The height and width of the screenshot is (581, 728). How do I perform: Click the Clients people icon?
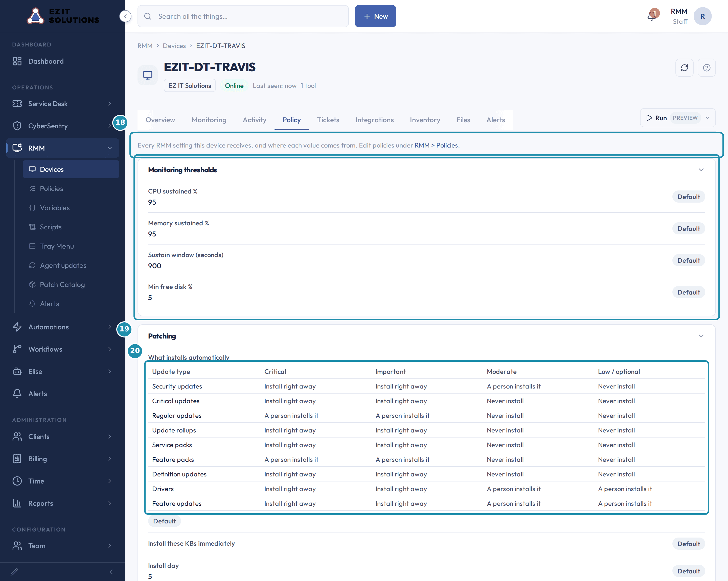tap(17, 437)
